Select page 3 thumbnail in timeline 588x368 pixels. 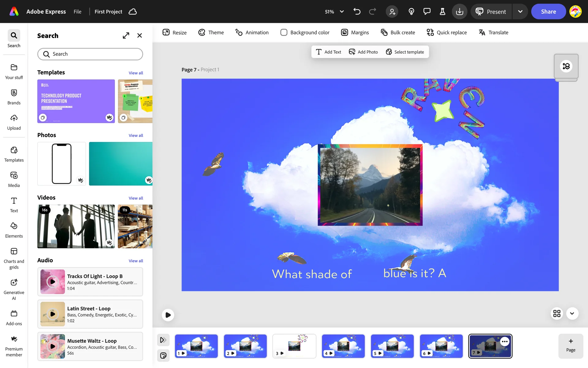point(294,346)
